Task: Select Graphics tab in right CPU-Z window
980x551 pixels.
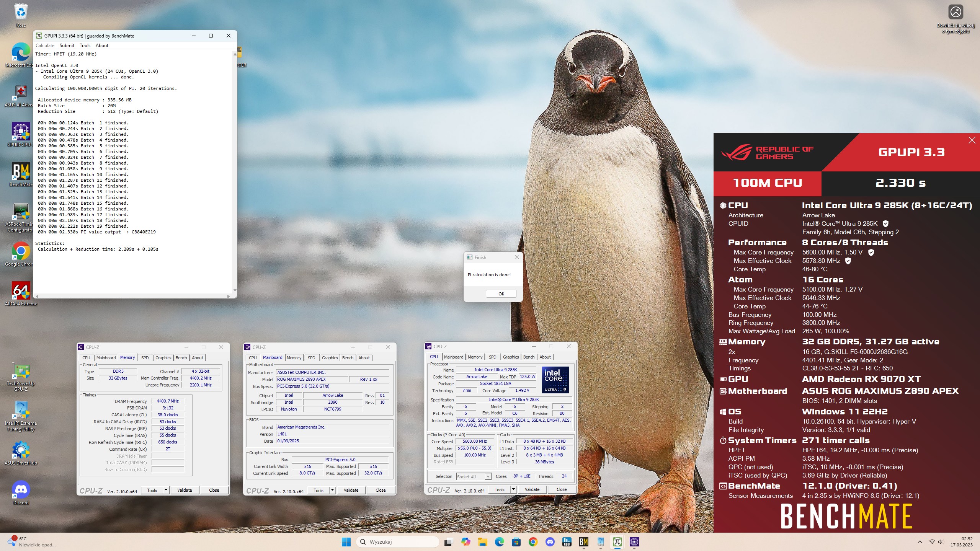Action: click(x=511, y=357)
